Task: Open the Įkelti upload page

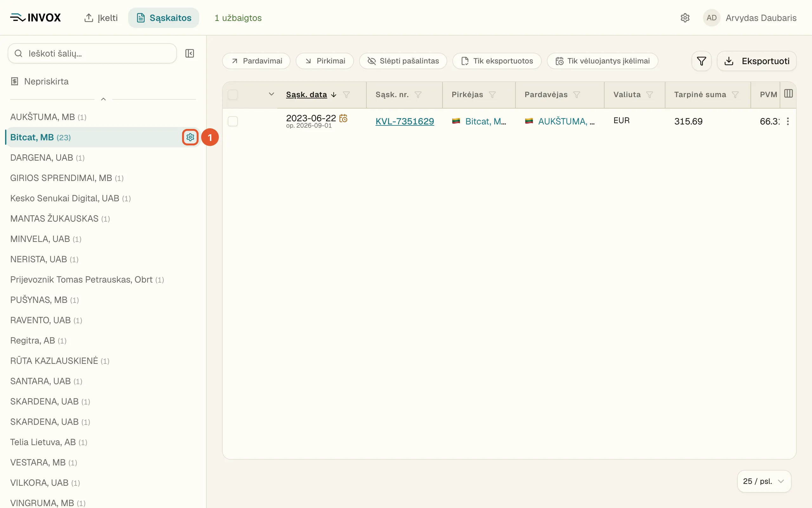Action: 101,18
